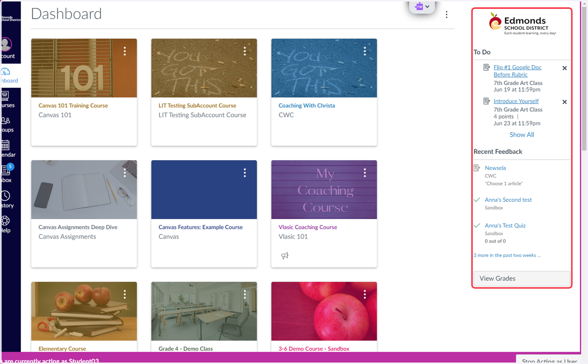The image size is (588, 364).
Task: Click the My Coaching Course card image
Action: pyautogui.click(x=324, y=190)
